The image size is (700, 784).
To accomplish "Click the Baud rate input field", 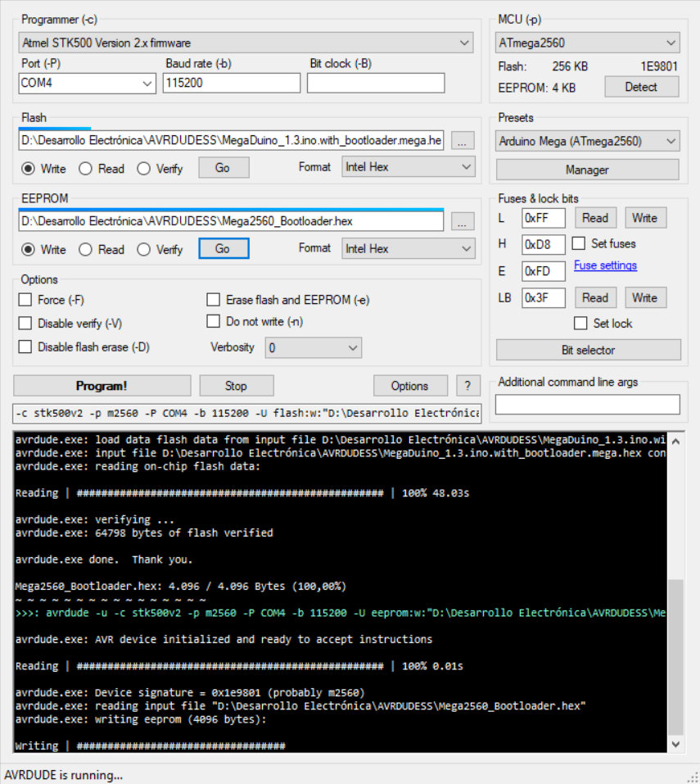I will (x=232, y=83).
